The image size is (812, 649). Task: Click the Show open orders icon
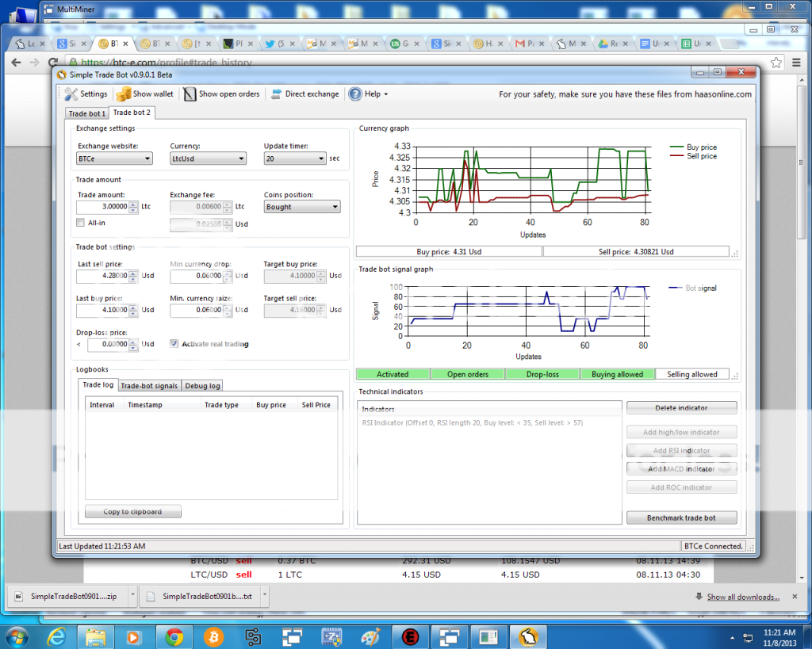190,94
